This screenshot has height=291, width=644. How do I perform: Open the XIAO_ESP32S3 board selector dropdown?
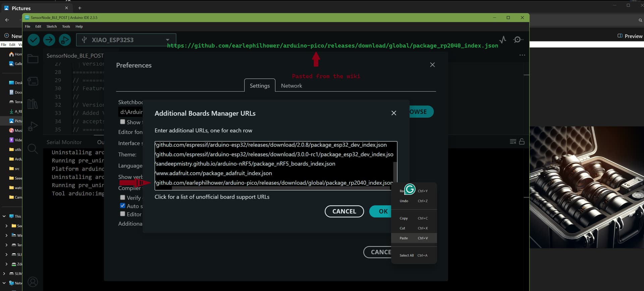126,40
